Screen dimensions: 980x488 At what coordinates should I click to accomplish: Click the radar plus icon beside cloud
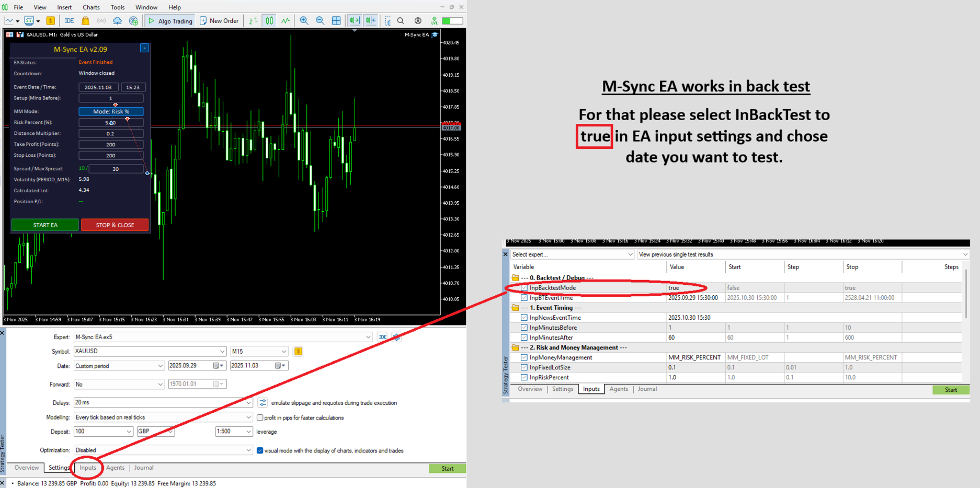tap(134, 21)
